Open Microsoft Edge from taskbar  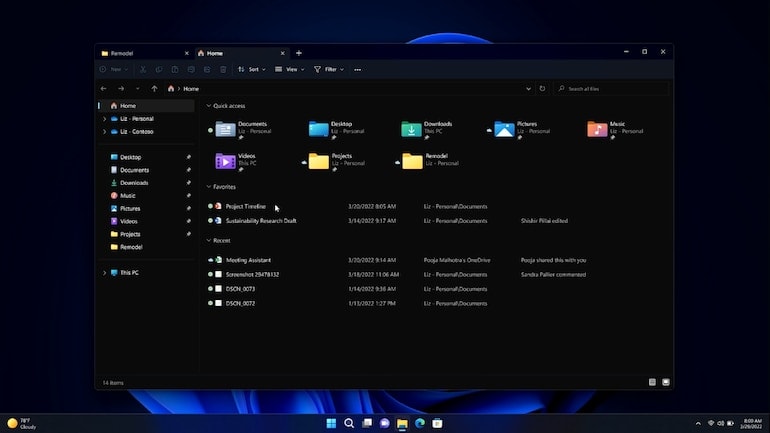click(x=420, y=423)
